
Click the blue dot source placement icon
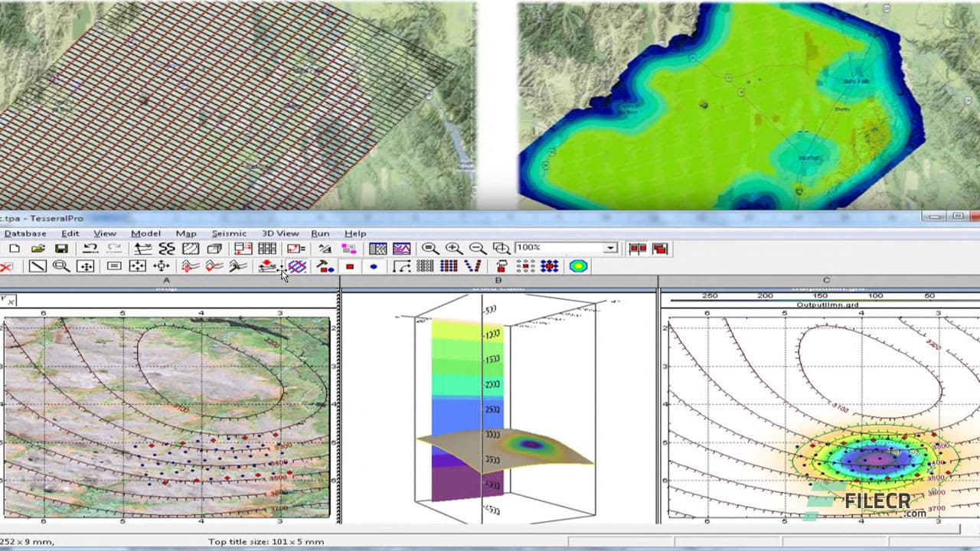click(374, 266)
